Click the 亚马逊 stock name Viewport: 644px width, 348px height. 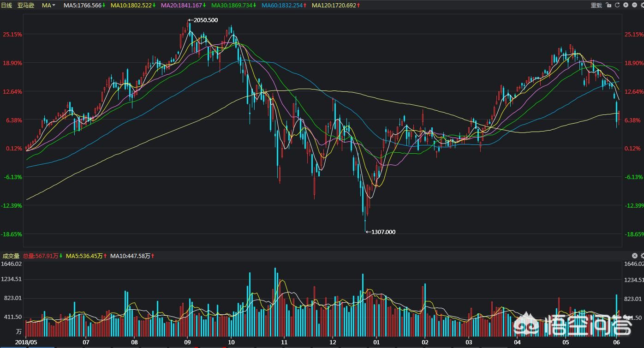pyautogui.click(x=25, y=5)
